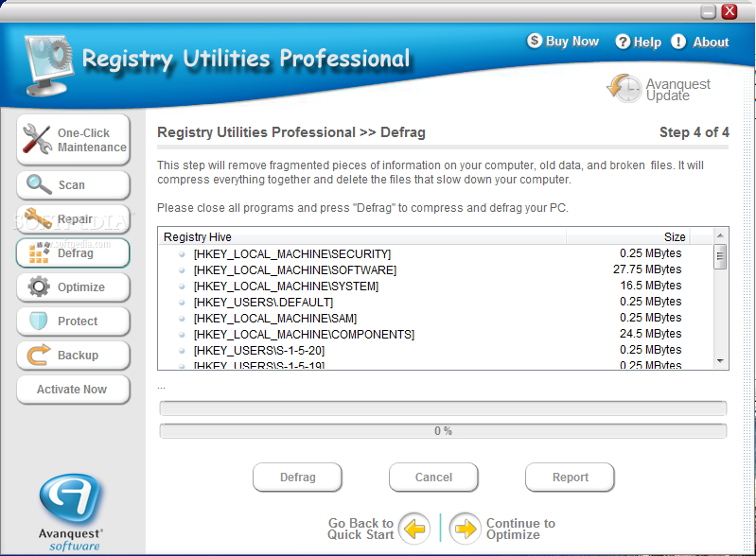Click the registry list scrollbar thumb

720,256
